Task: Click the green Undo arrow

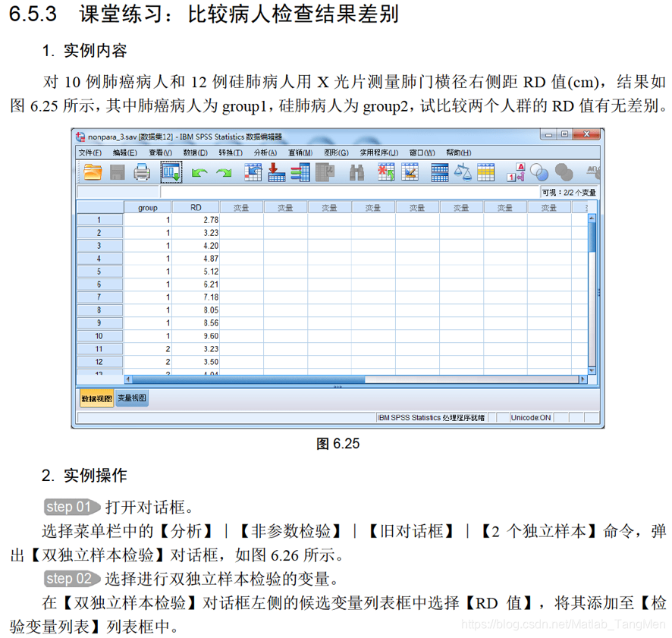Action: [x=199, y=173]
